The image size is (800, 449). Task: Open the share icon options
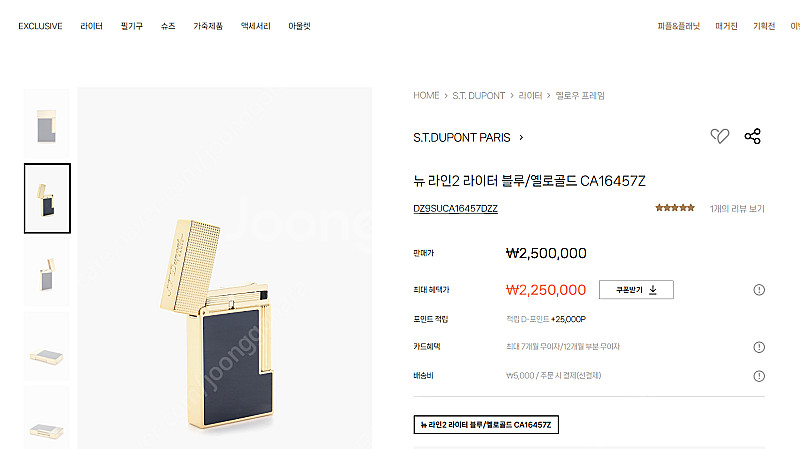tap(753, 136)
